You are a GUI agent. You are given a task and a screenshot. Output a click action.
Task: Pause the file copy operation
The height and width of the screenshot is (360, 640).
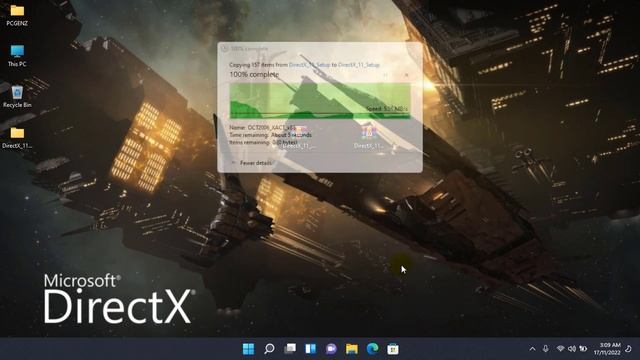click(385, 75)
